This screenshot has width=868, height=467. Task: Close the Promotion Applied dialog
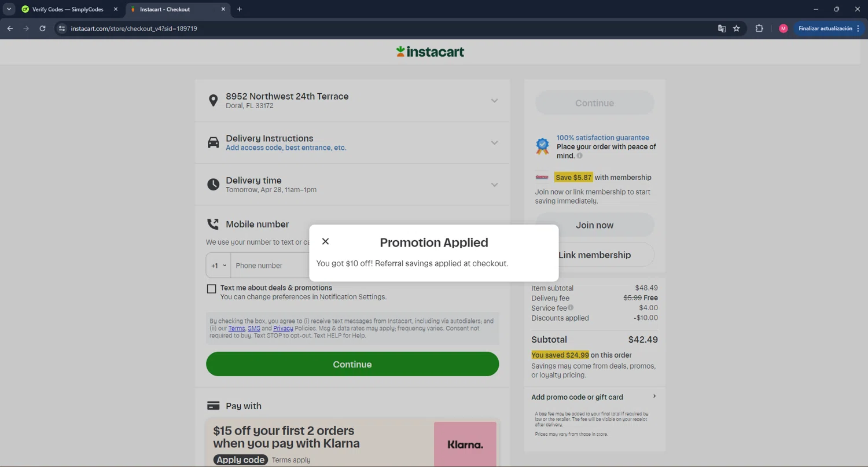pyautogui.click(x=325, y=241)
